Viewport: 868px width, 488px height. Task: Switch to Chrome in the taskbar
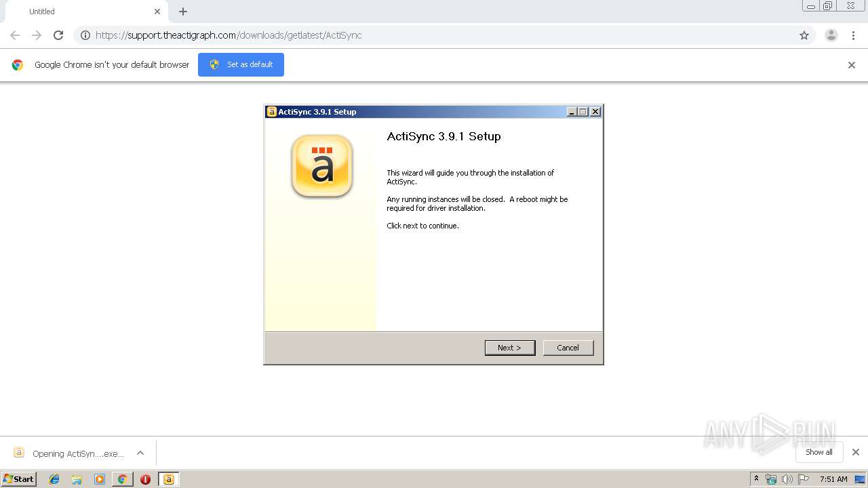122,479
